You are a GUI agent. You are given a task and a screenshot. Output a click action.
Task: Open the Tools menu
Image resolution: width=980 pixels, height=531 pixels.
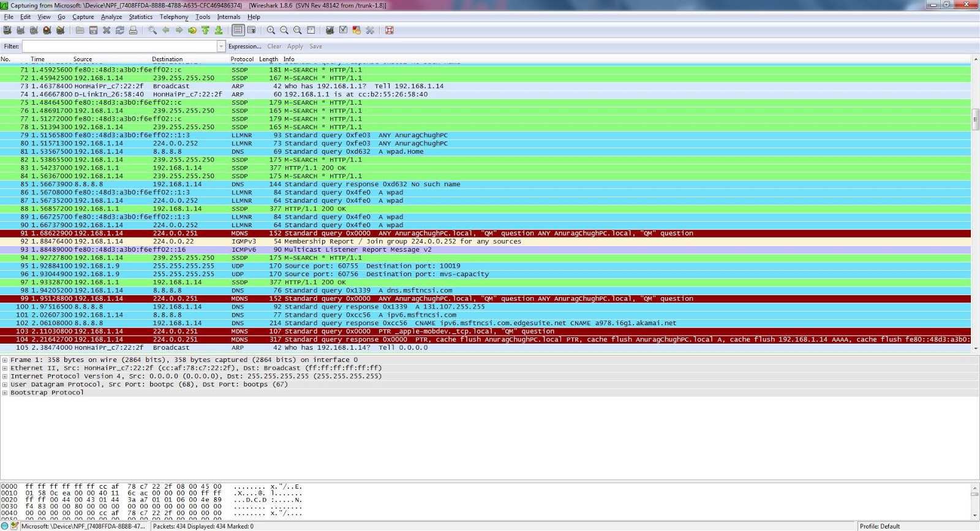tap(203, 17)
